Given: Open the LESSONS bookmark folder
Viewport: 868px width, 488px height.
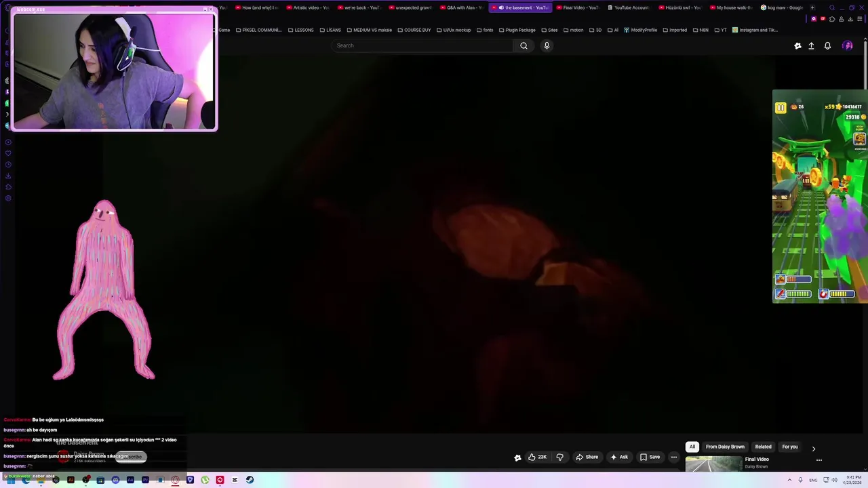Looking at the screenshot, I should click(300, 30).
